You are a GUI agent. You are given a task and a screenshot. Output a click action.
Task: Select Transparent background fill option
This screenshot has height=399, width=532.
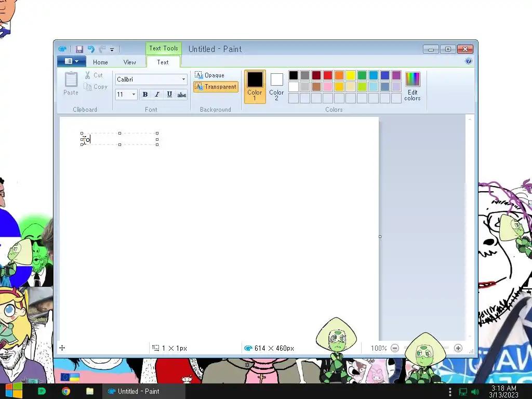click(216, 87)
